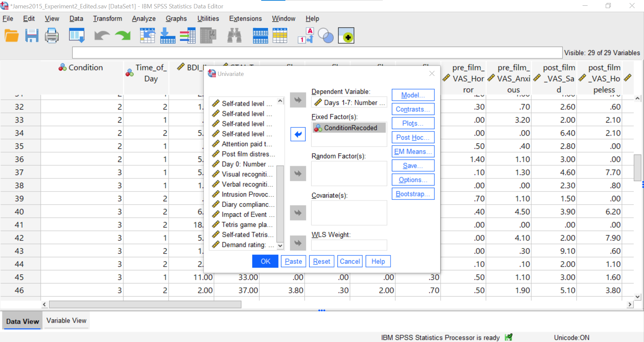Click the cell editor input bar
This screenshot has width=644, height=342.
pyautogui.click(x=317, y=53)
